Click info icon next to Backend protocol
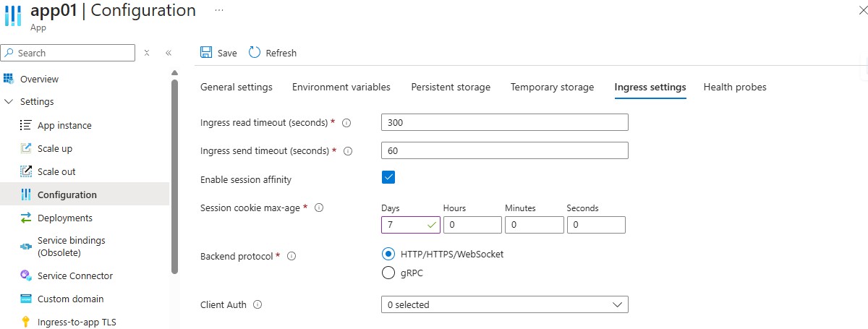Viewport: 868px width, 329px height. coord(292,256)
